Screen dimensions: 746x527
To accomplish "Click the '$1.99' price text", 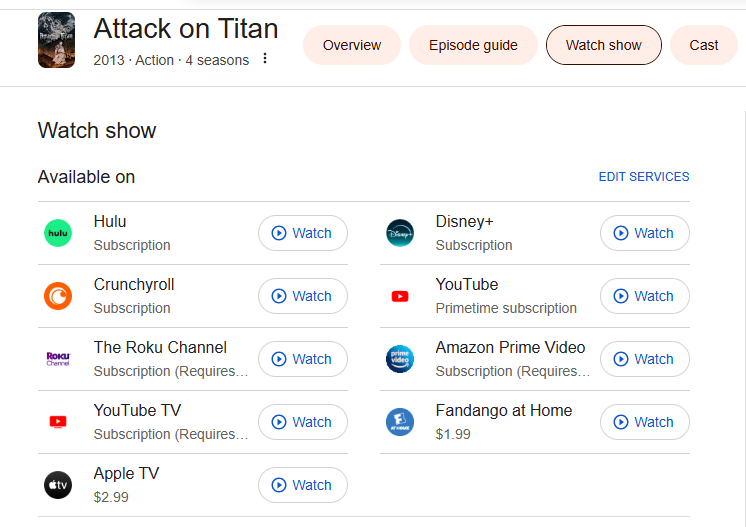I will pos(453,434).
